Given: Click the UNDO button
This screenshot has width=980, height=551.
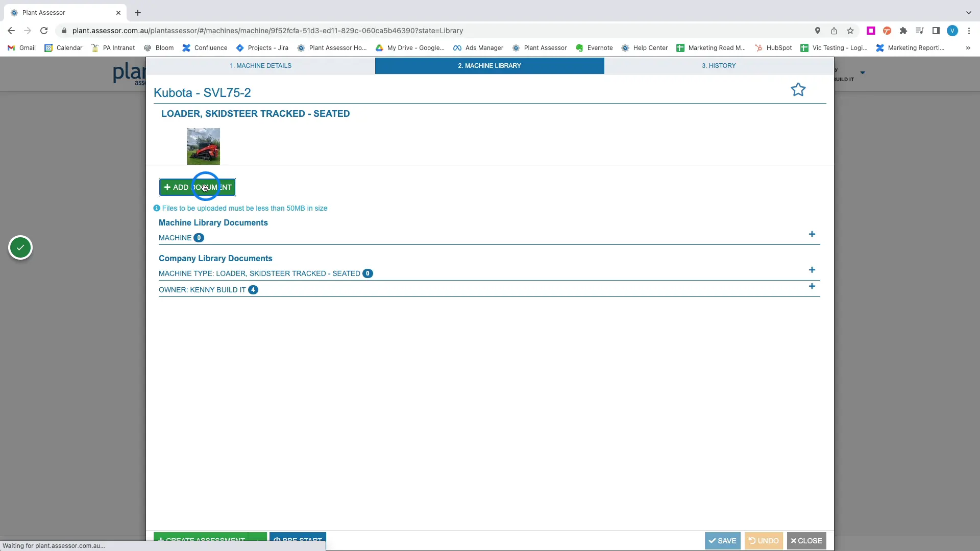Looking at the screenshot, I should pyautogui.click(x=764, y=541).
